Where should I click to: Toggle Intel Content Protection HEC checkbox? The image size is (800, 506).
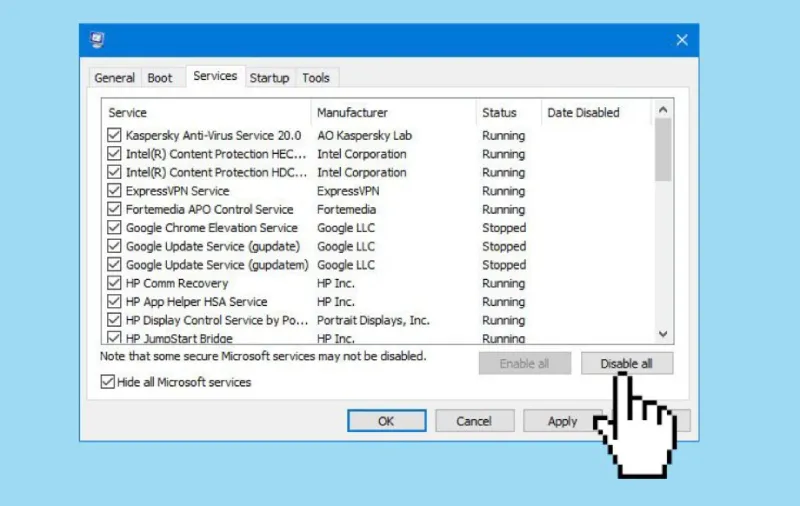tap(114, 154)
